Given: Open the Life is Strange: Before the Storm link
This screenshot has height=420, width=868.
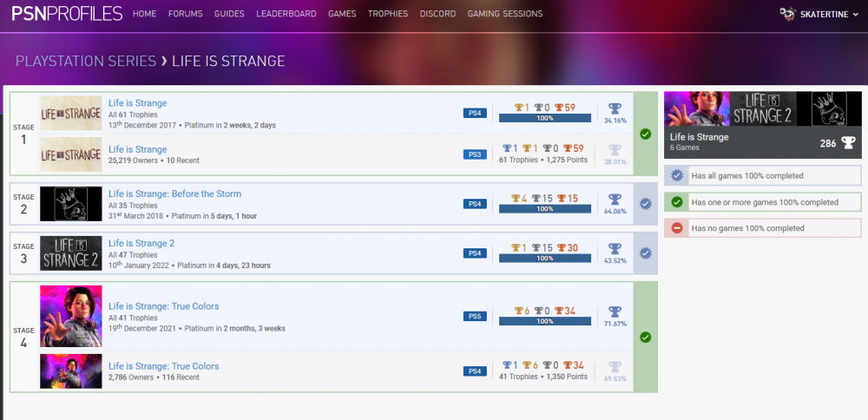Looking at the screenshot, I should pos(174,194).
